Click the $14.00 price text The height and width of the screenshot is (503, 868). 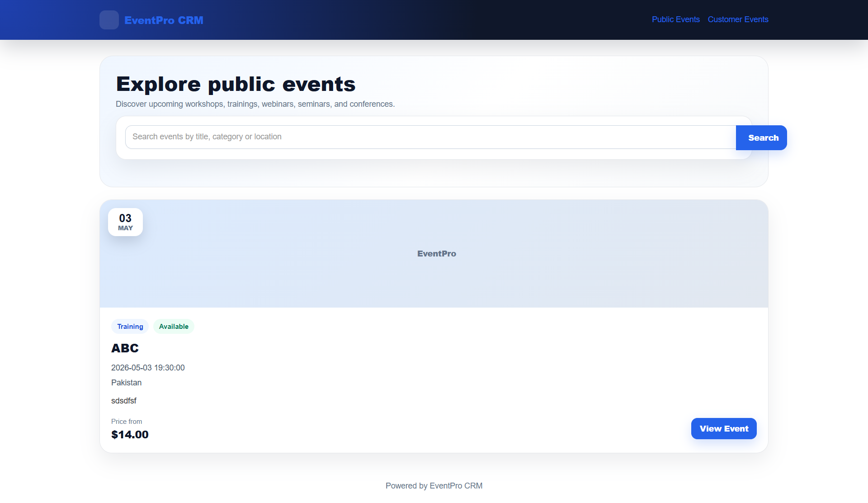[130, 434]
